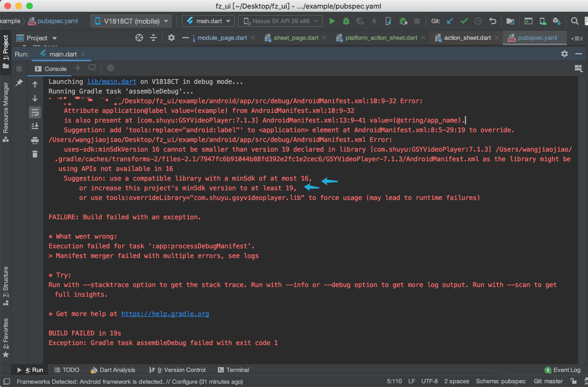Expand the Project view dropdown

37,38
